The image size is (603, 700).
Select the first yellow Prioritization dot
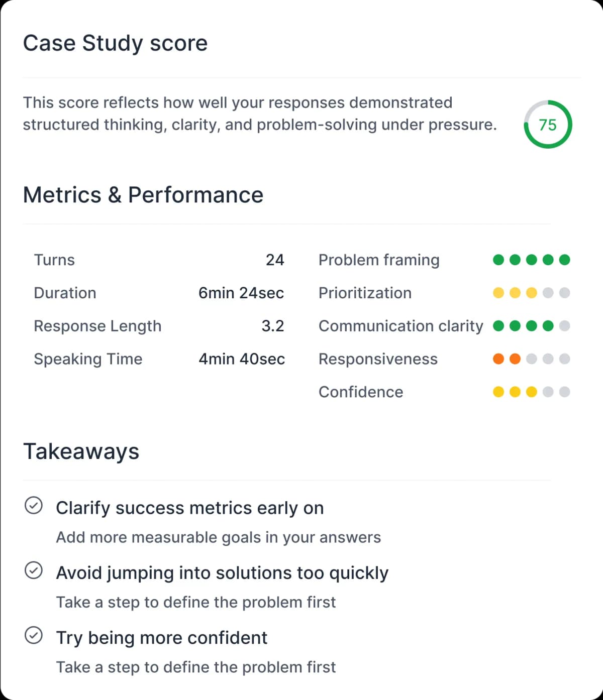(498, 293)
